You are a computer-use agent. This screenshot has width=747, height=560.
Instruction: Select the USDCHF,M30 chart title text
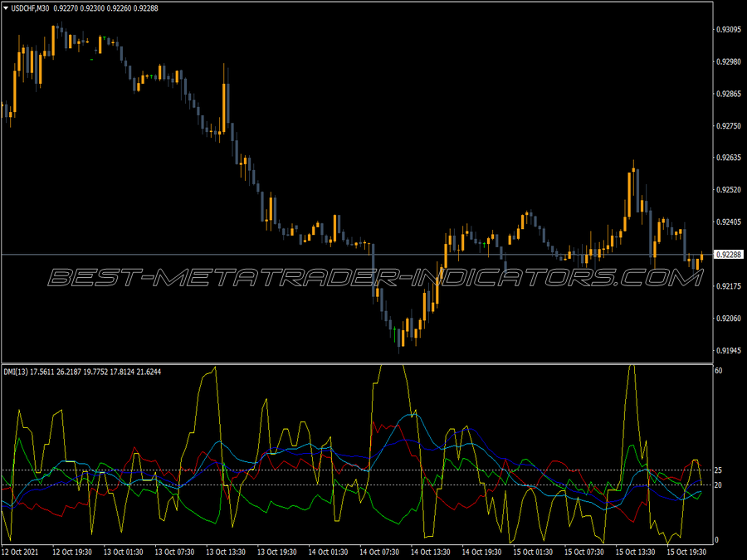tap(30, 8)
